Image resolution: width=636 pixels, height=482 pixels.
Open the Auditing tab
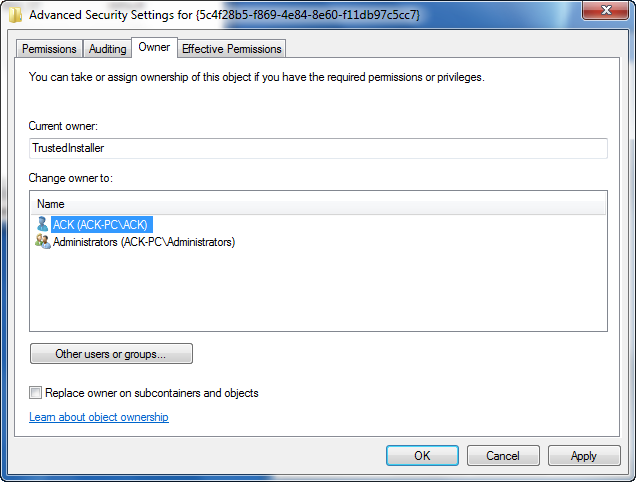107,49
